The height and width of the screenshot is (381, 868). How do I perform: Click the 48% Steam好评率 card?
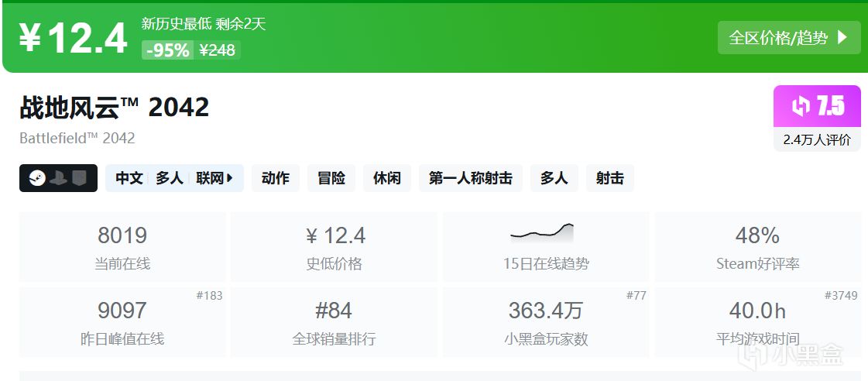point(757,247)
